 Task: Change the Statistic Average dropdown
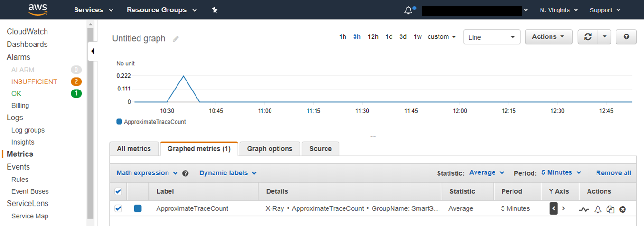pos(486,172)
